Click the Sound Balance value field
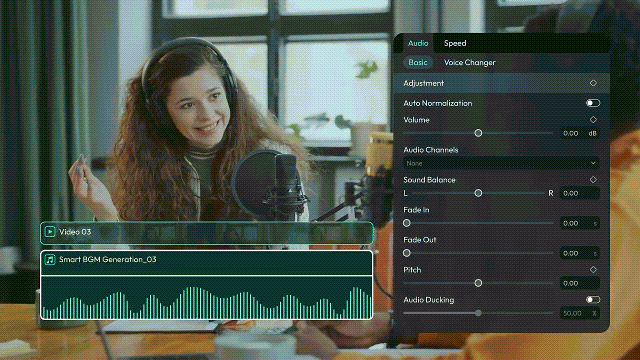Screen dimensions: 640x360 [x=580, y=193]
